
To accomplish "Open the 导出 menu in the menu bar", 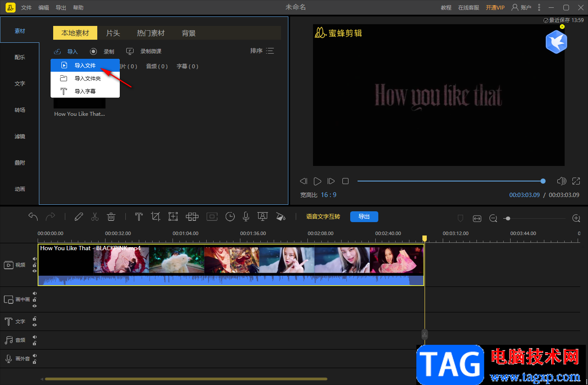I will coord(61,8).
